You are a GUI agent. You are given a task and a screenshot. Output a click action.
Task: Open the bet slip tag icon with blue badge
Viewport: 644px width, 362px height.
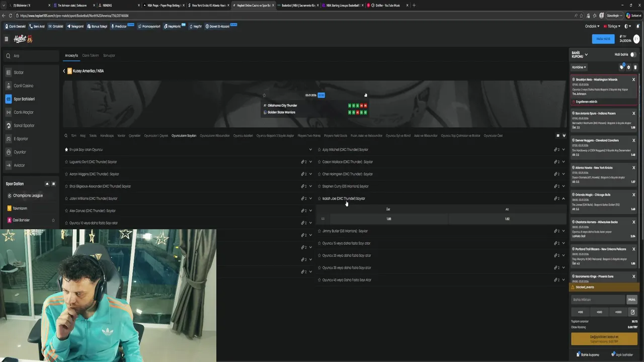tap(622, 67)
